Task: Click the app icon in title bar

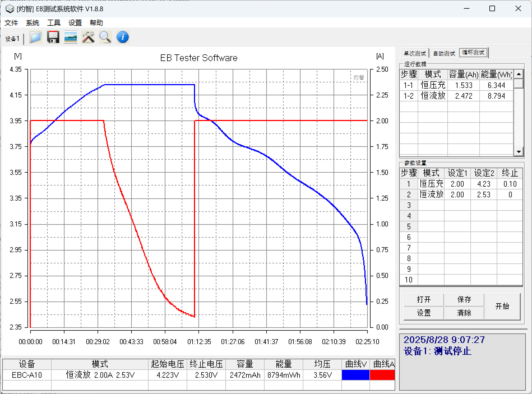Action: (x=10, y=9)
